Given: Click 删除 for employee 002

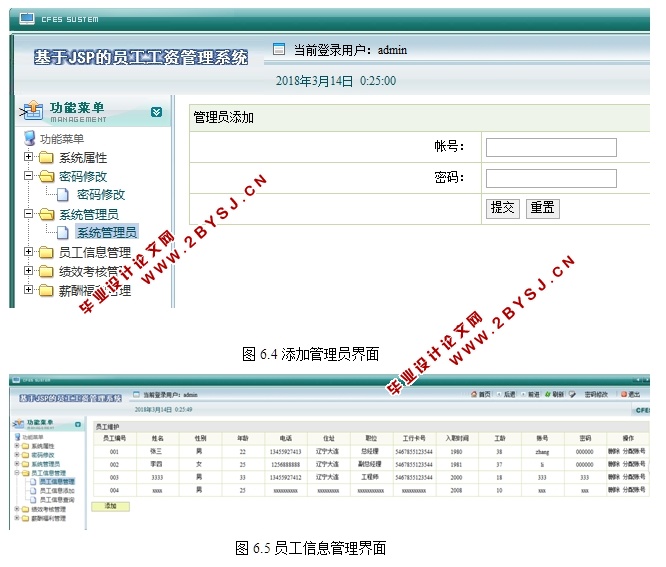Looking at the screenshot, I should [614, 464].
